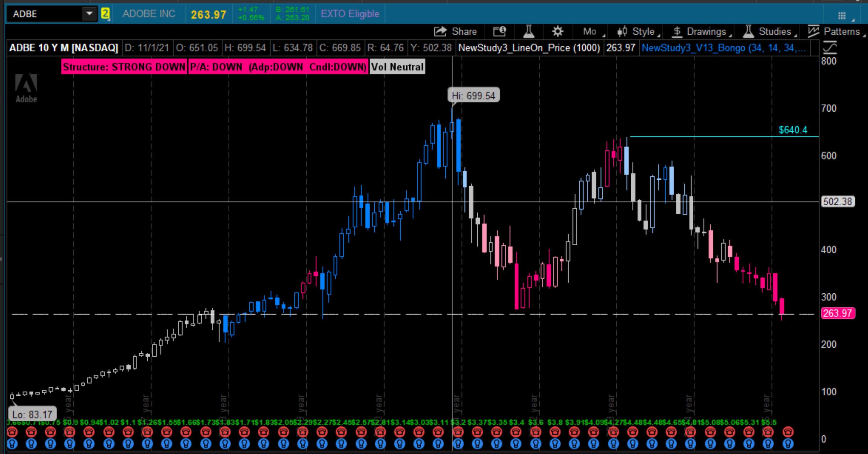Click the Share chart icon

(x=440, y=32)
